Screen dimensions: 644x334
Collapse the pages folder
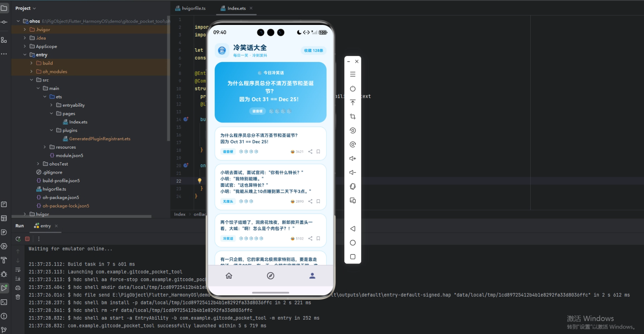coord(51,114)
